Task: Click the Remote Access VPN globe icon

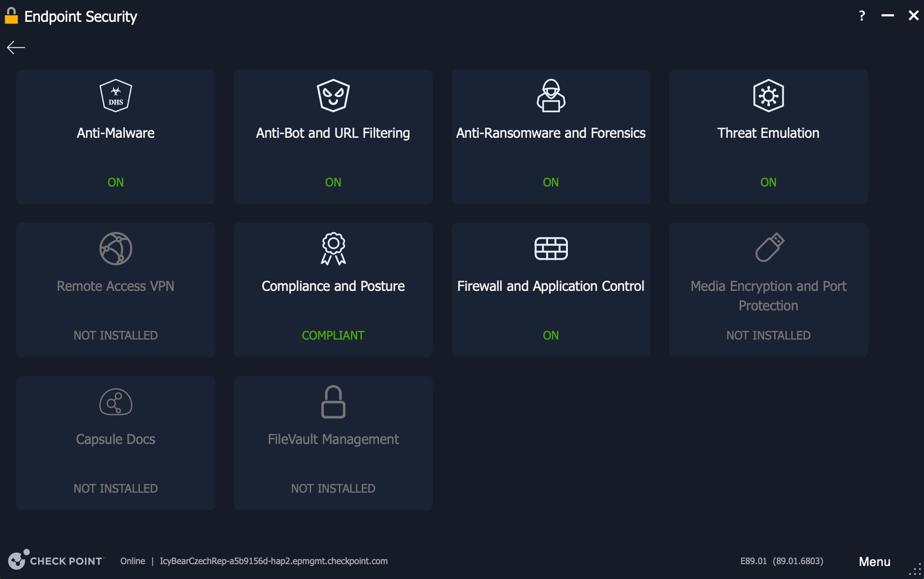Action: click(116, 249)
